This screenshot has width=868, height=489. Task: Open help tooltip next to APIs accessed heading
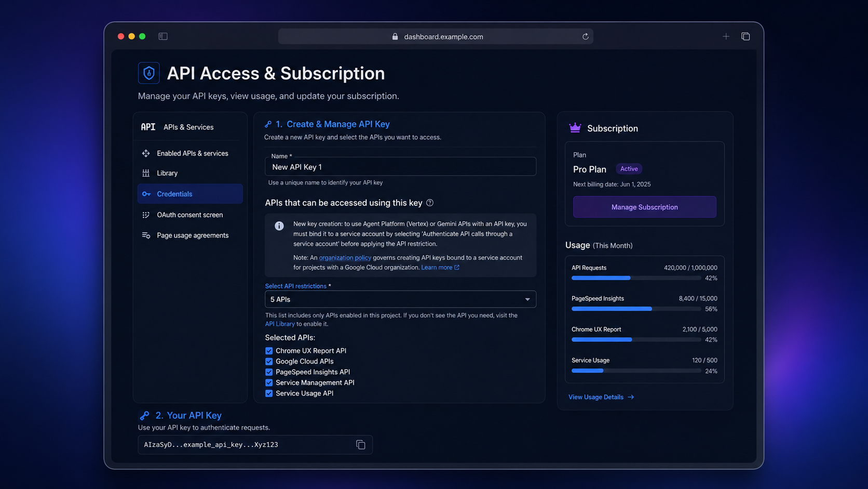pyautogui.click(x=430, y=203)
